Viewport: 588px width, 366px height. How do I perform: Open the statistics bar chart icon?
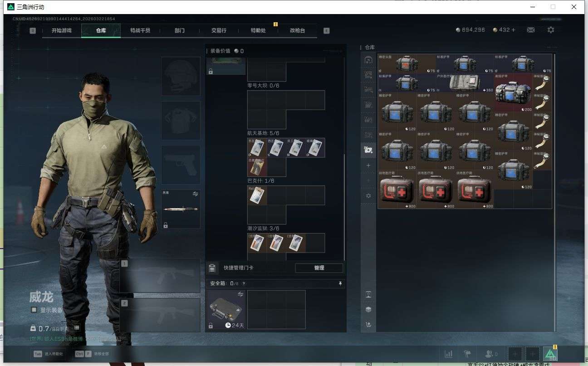(448, 354)
